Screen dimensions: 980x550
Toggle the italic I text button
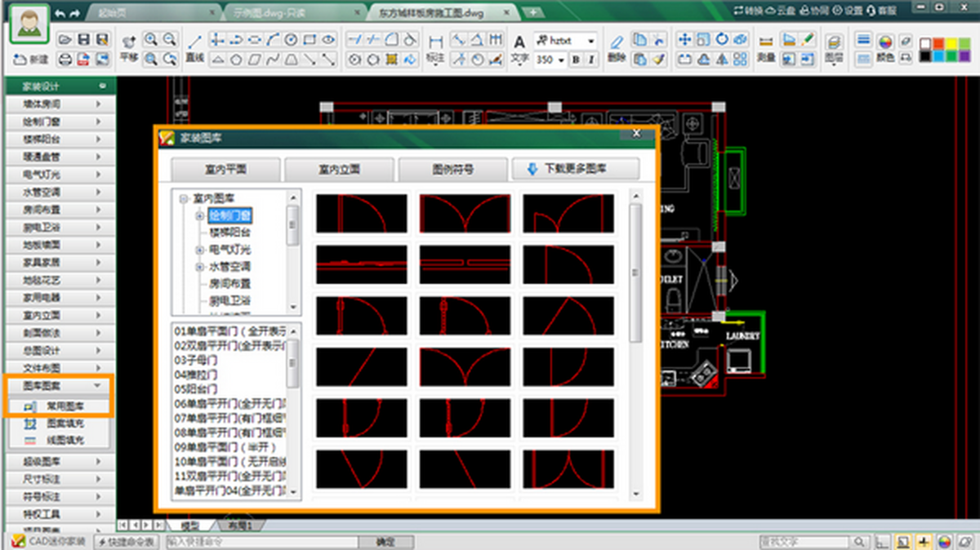590,60
